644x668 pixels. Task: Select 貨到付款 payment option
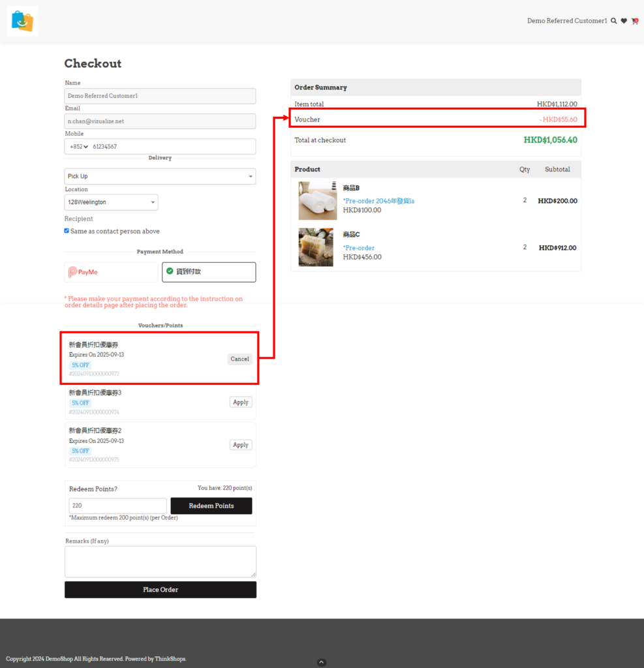(x=209, y=272)
